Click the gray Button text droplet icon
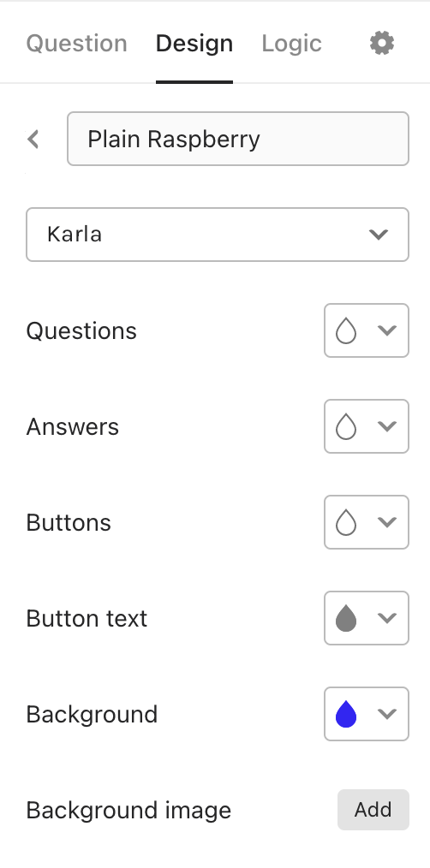 point(346,618)
